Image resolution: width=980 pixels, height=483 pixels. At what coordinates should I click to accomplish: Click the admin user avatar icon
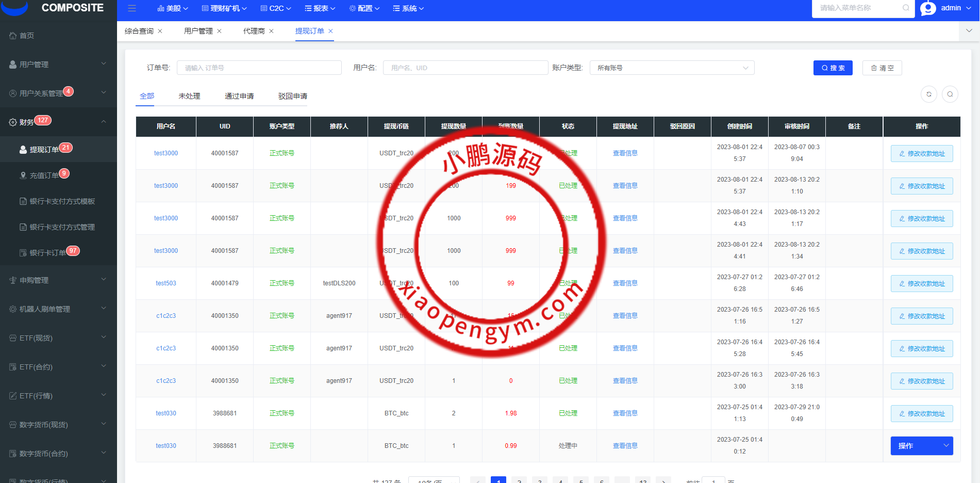click(928, 8)
